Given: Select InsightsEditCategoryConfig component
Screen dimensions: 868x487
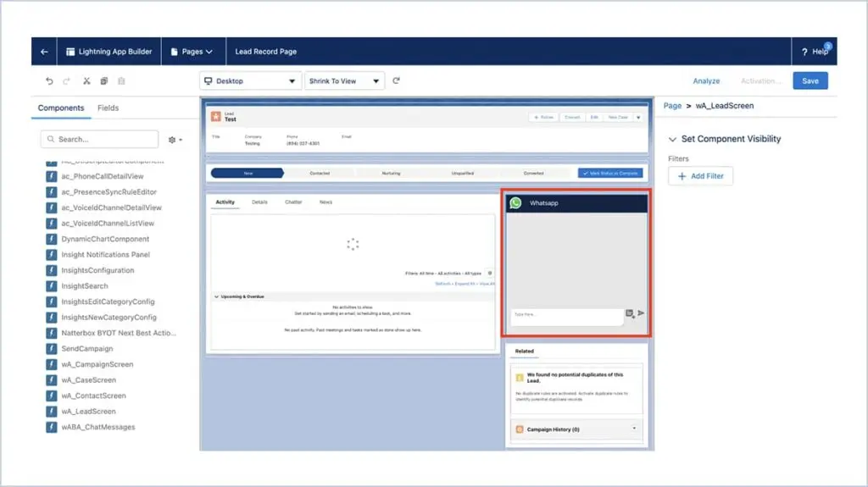Looking at the screenshot, I should pyautogui.click(x=108, y=302).
